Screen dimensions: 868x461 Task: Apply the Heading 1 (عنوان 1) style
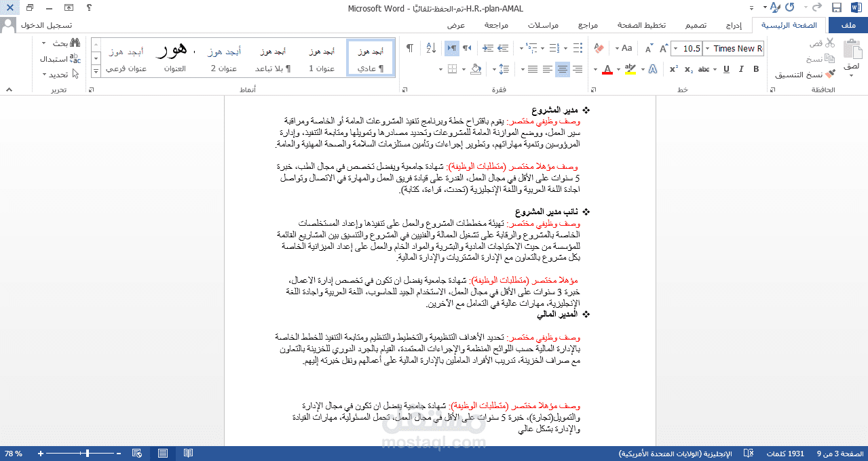tap(321, 58)
